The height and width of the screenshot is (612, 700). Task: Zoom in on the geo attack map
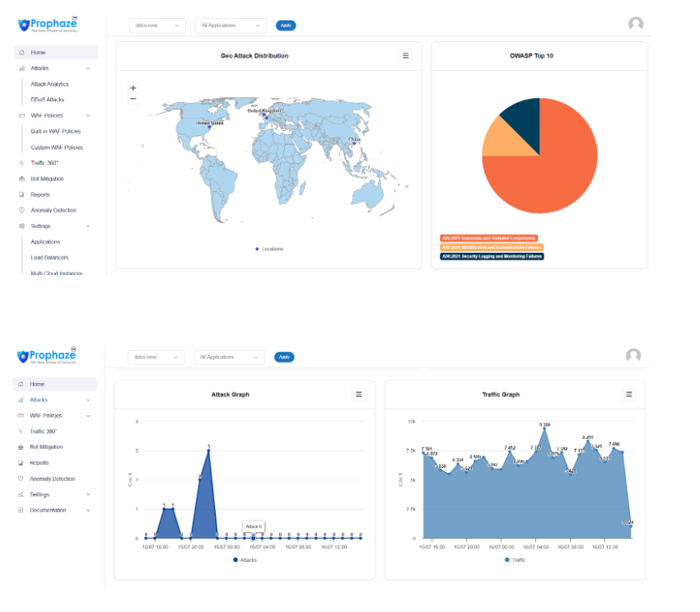(x=133, y=88)
